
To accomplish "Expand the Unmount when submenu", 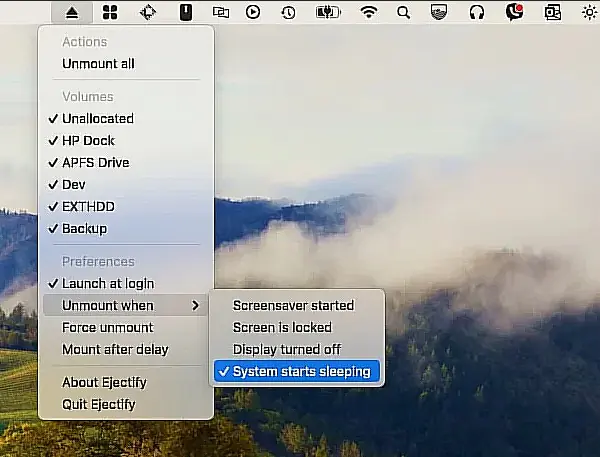I will [126, 305].
